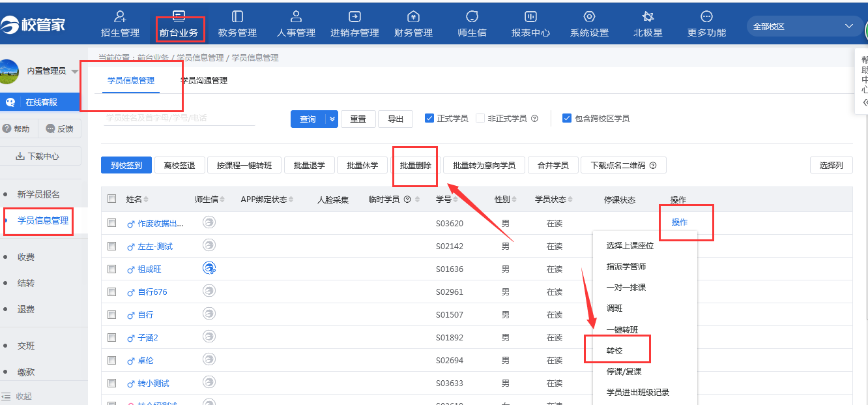This screenshot has width=868, height=405.
Task: Open 在线客服 chat in the sidebar
Action: pos(41,102)
